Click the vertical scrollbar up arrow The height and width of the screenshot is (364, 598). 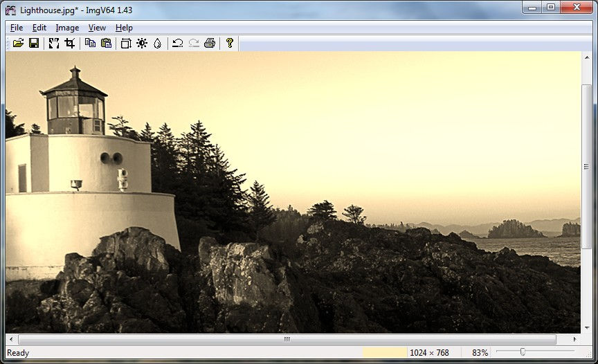coord(587,57)
